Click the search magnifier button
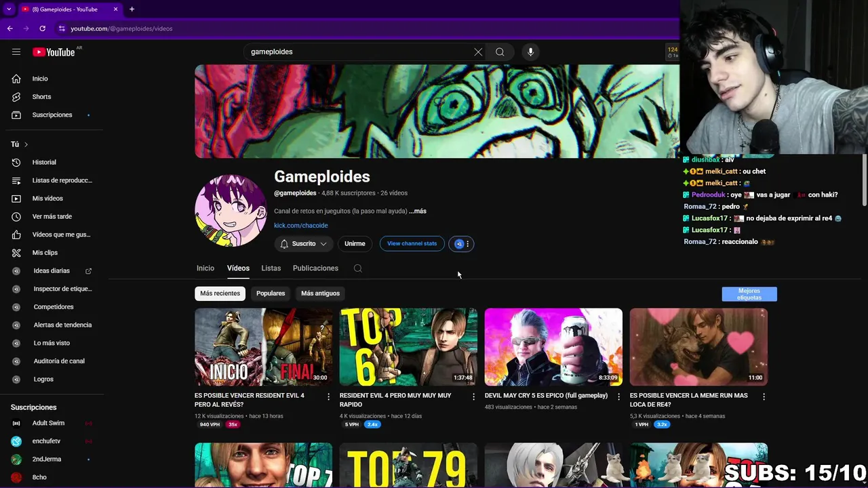Viewport: 868px width, 488px height. coord(500,52)
